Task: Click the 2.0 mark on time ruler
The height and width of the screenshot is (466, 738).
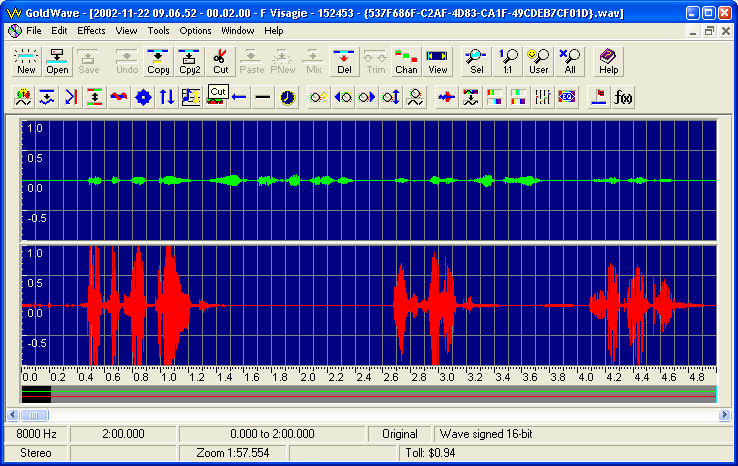Action: pyautogui.click(x=308, y=377)
